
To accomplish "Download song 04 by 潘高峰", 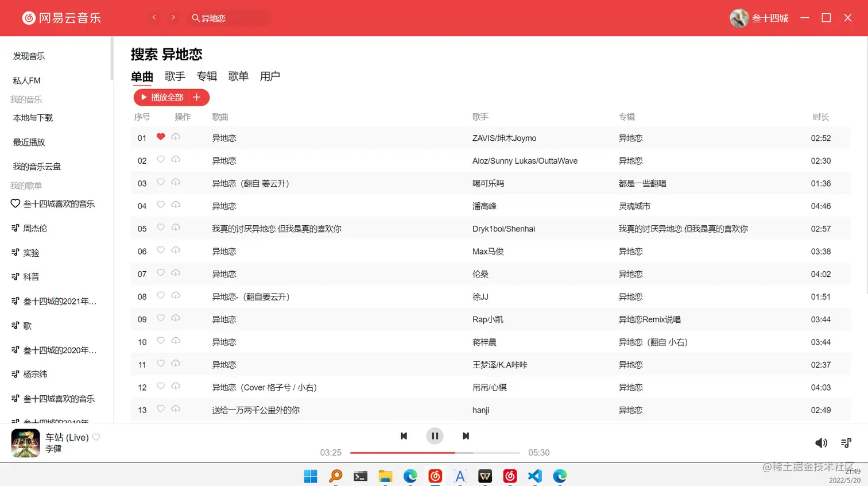I will (x=176, y=205).
